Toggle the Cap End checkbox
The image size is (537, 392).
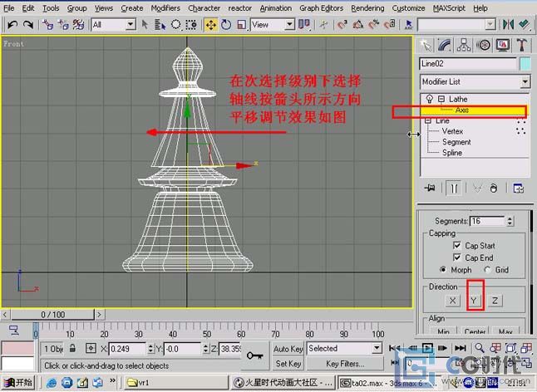(x=457, y=257)
